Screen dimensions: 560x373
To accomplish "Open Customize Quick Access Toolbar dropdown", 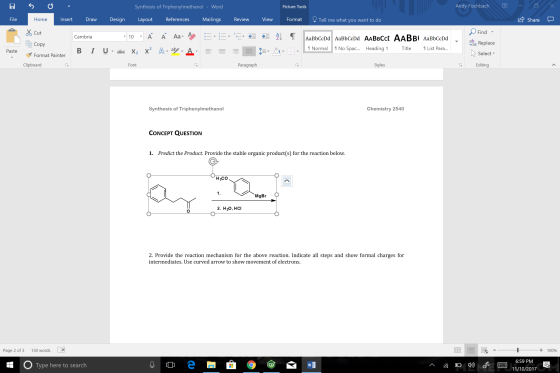I will click(69, 6).
